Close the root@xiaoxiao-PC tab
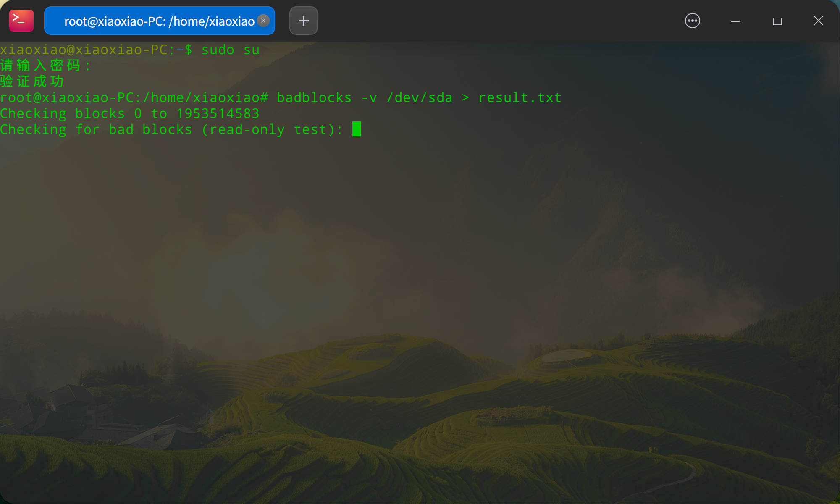The height and width of the screenshot is (504, 840). (263, 21)
